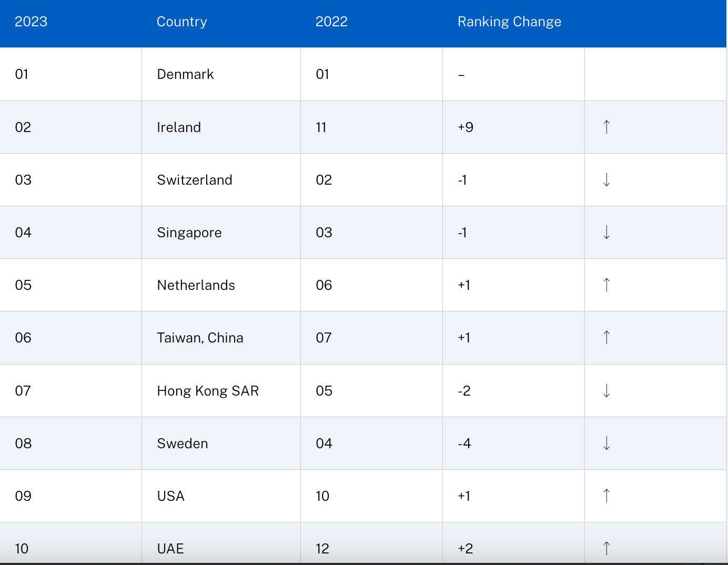
Task: Click the -4 ranking change for Sweden
Action: tap(464, 443)
